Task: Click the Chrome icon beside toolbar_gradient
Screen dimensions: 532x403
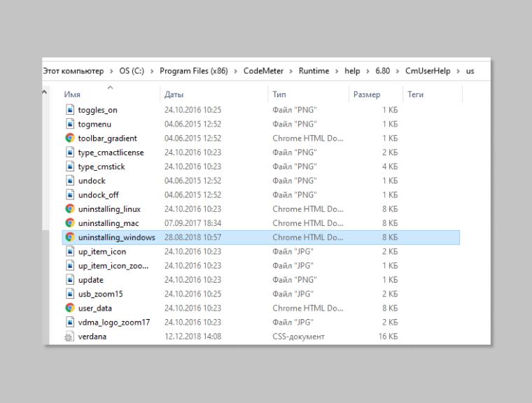Action: (69, 138)
